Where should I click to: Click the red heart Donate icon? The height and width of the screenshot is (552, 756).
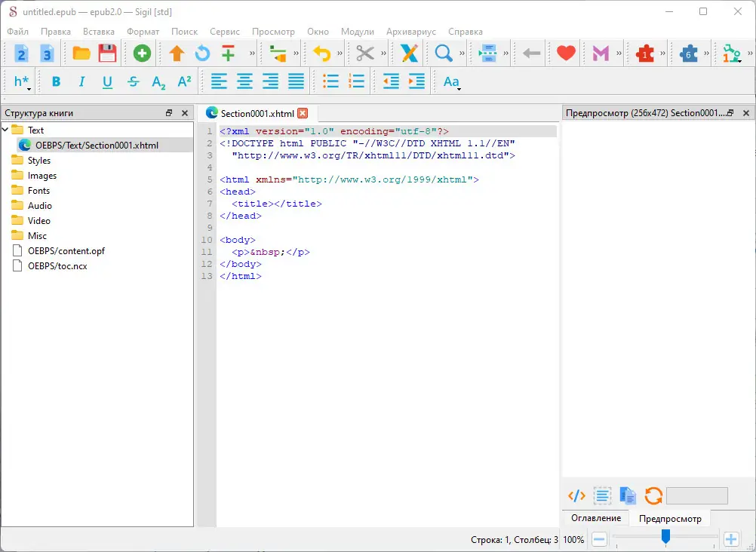click(x=566, y=54)
